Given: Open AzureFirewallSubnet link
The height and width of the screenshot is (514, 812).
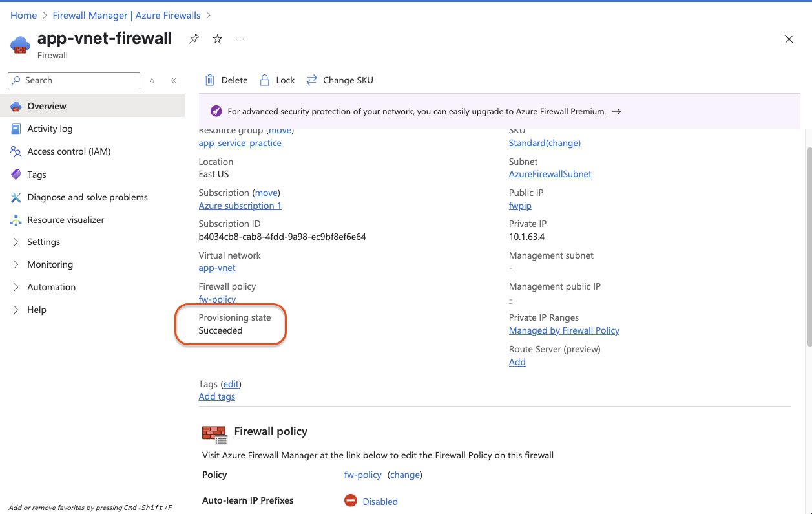Looking at the screenshot, I should pyautogui.click(x=550, y=174).
